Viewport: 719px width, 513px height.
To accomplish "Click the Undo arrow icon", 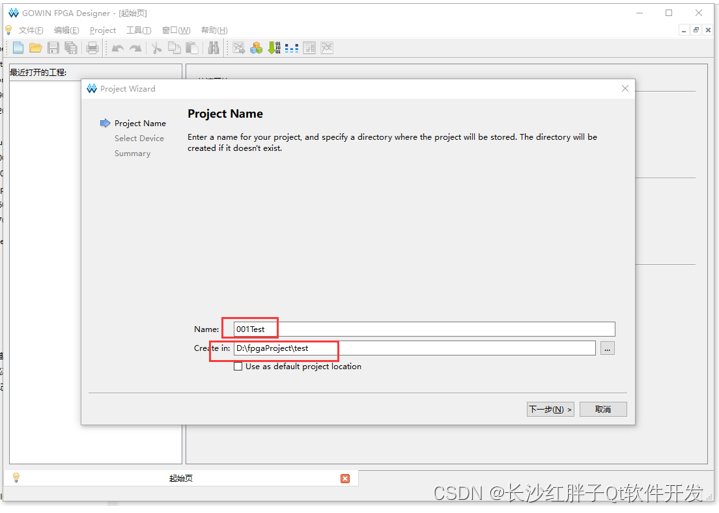I will 118,48.
